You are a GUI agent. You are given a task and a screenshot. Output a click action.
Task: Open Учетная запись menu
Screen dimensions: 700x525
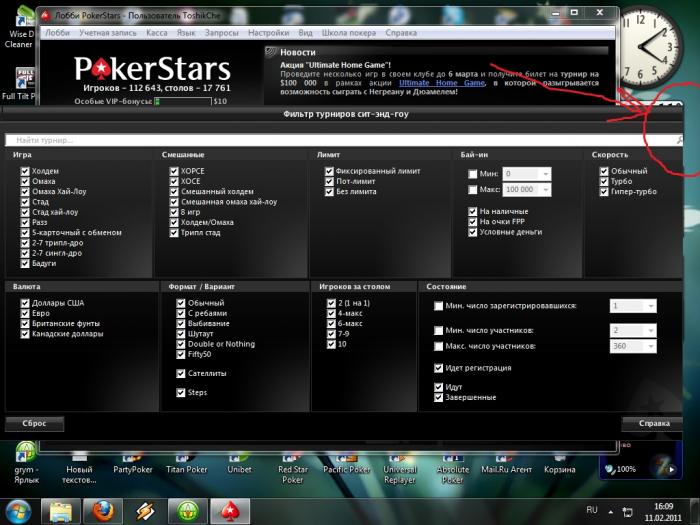(108, 33)
